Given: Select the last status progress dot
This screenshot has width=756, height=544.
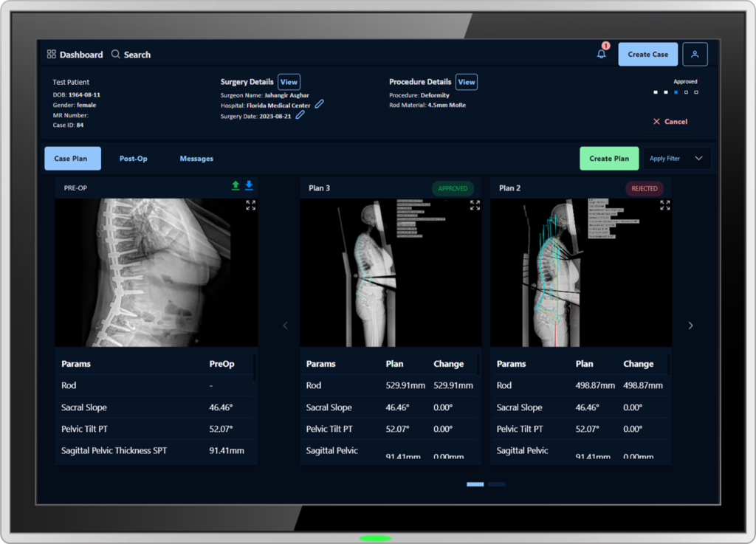Looking at the screenshot, I should [x=696, y=92].
